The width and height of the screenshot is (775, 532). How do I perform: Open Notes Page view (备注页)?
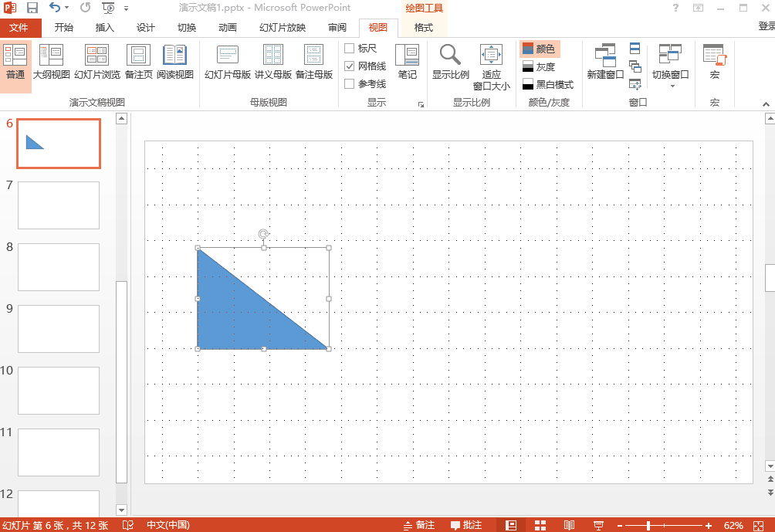(x=138, y=62)
